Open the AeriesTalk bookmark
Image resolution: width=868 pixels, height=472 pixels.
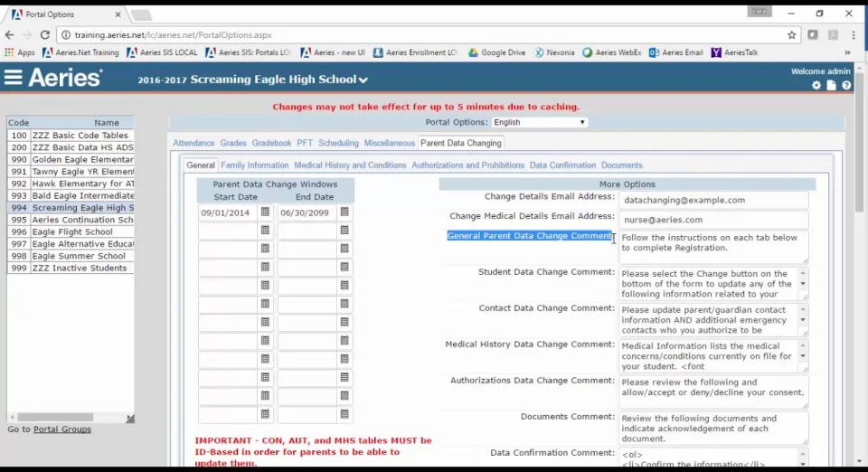coord(734,52)
